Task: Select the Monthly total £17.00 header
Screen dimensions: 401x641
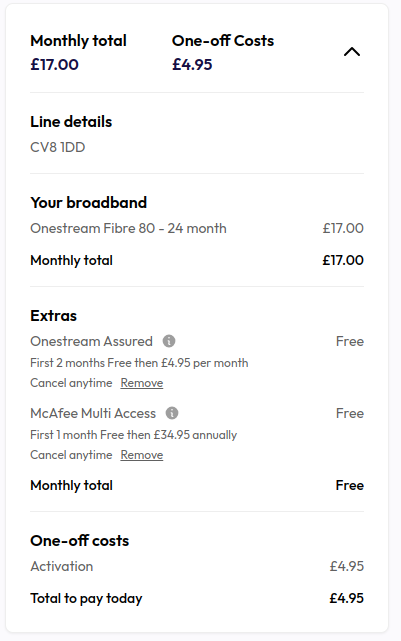Action: click(78, 52)
